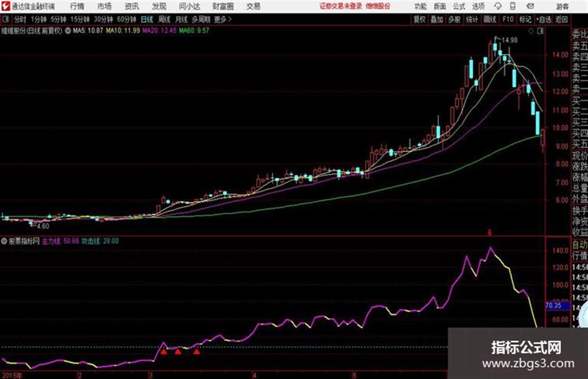Toggle the right side panel icon
The width and height of the screenshot is (588, 379).
tap(540, 31)
